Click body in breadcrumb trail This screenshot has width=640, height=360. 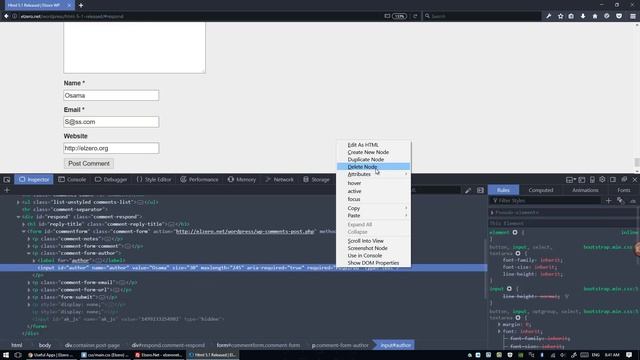click(45, 345)
